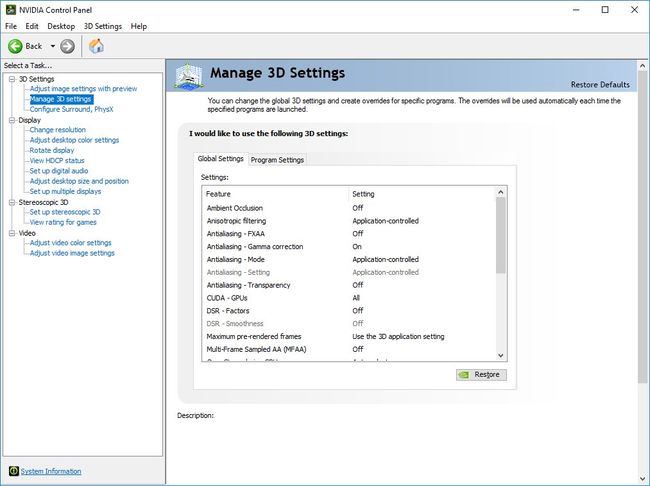Go to the Home house icon
Viewport: 650px width, 486px height.
click(96, 46)
